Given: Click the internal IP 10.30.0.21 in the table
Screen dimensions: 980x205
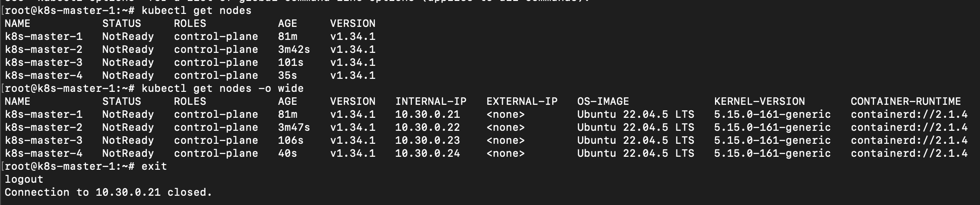Looking at the screenshot, I should (427, 115).
